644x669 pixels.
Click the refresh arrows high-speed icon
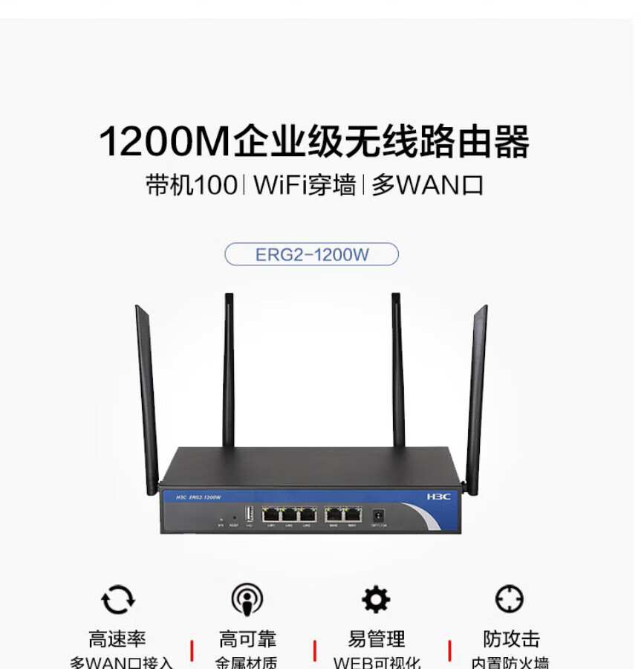click(x=118, y=599)
